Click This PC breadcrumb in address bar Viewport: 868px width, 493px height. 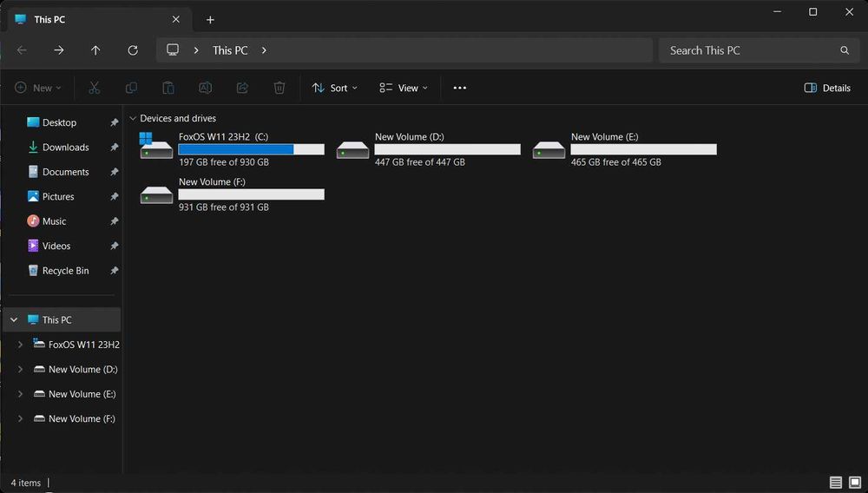click(230, 50)
